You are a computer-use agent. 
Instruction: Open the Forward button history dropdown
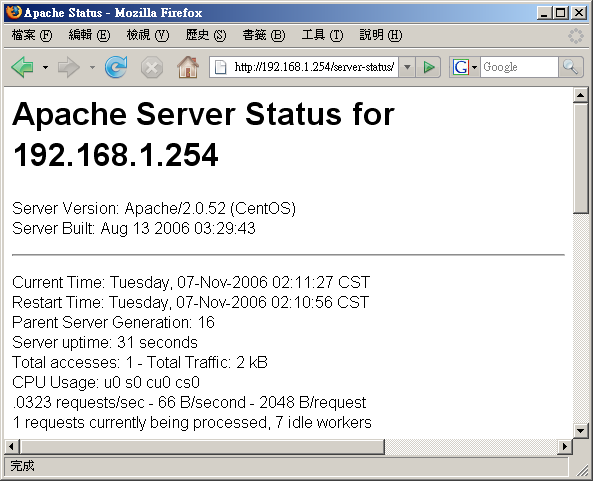click(x=92, y=68)
